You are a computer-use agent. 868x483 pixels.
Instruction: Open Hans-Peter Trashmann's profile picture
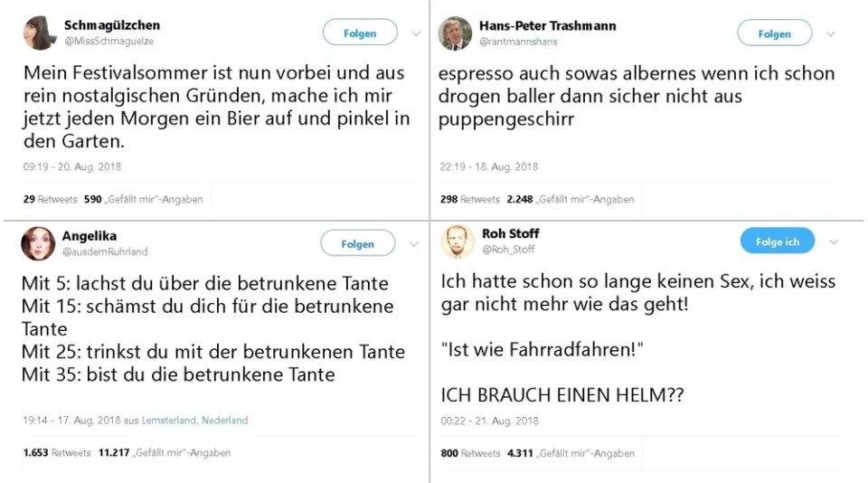point(455,33)
